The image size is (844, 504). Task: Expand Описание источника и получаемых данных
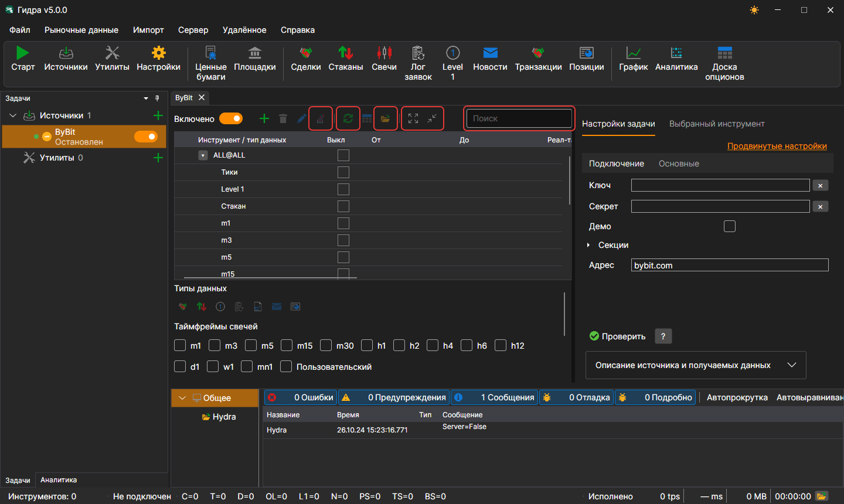pos(696,365)
